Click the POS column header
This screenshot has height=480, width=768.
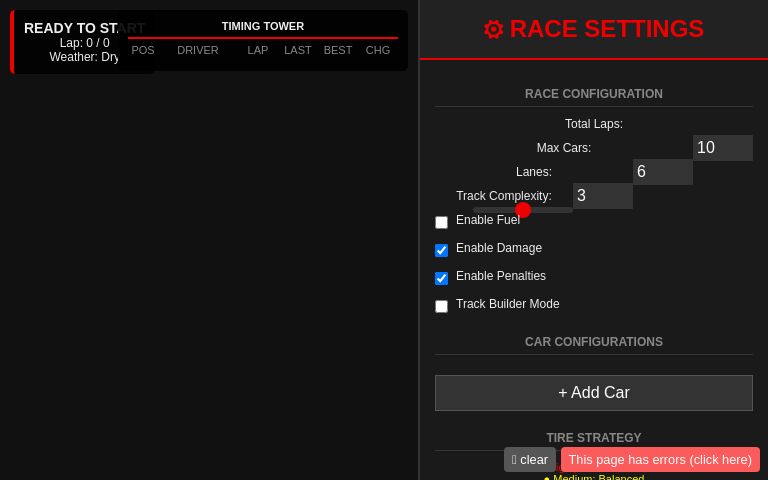point(143,50)
